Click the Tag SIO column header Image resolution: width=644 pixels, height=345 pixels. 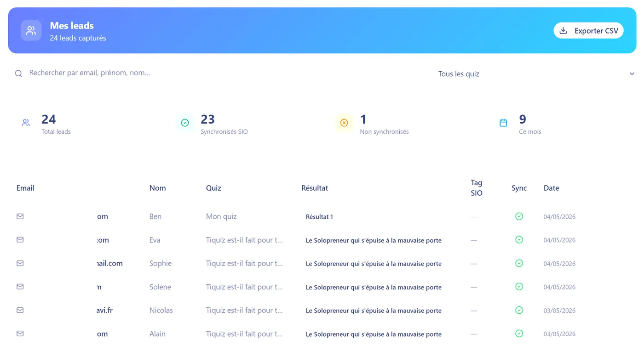pyautogui.click(x=477, y=188)
